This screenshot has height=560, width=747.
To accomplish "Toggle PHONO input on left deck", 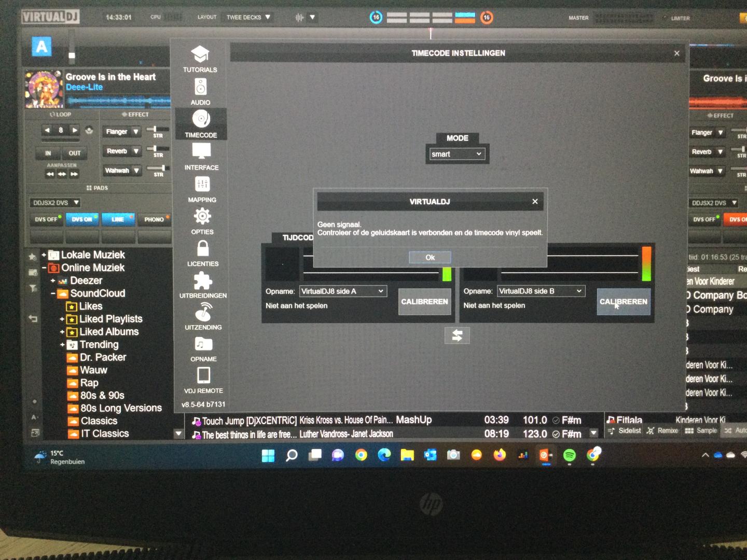I will point(154,219).
